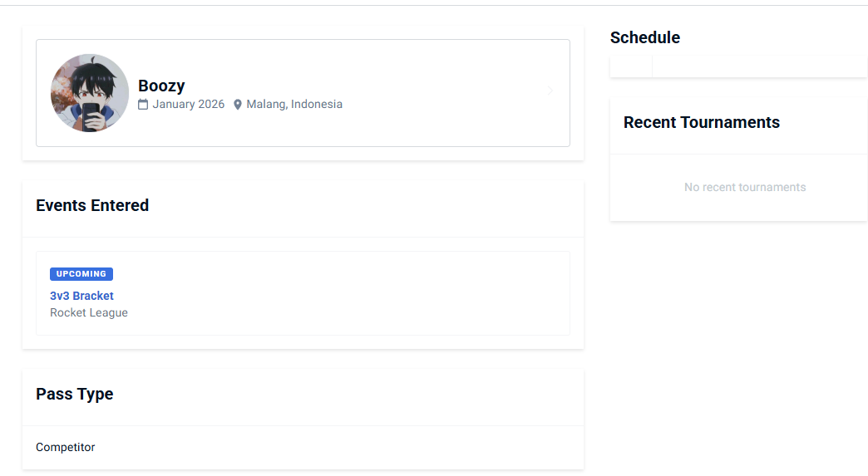This screenshot has width=868, height=476.
Task: Click the calendar icon beside January 2026
Action: click(x=143, y=105)
